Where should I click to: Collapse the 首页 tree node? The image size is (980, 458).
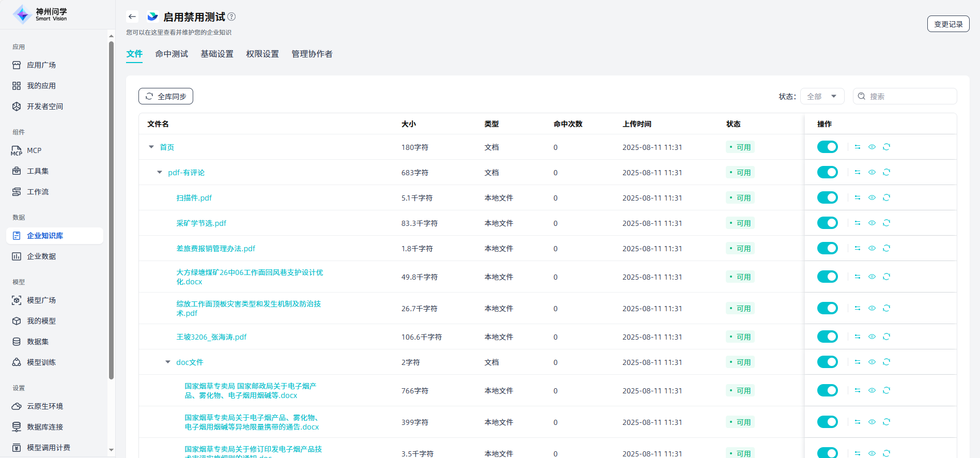click(x=151, y=147)
